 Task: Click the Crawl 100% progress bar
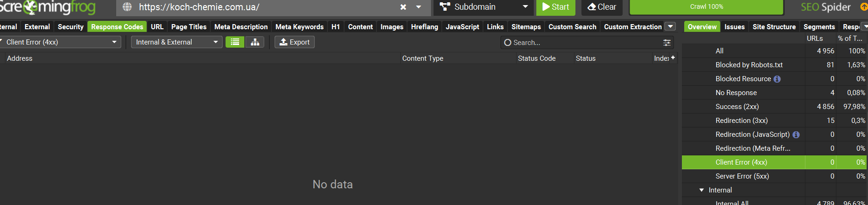point(706,7)
